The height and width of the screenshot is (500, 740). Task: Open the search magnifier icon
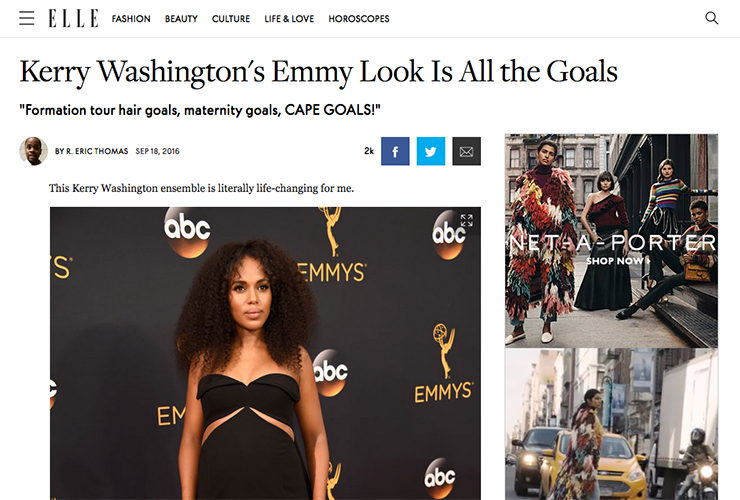[711, 18]
